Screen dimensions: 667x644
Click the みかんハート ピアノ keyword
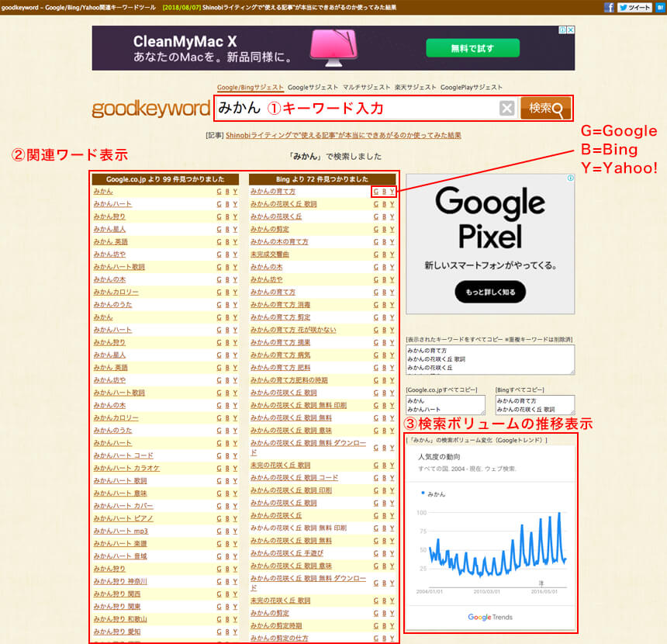tap(123, 518)
